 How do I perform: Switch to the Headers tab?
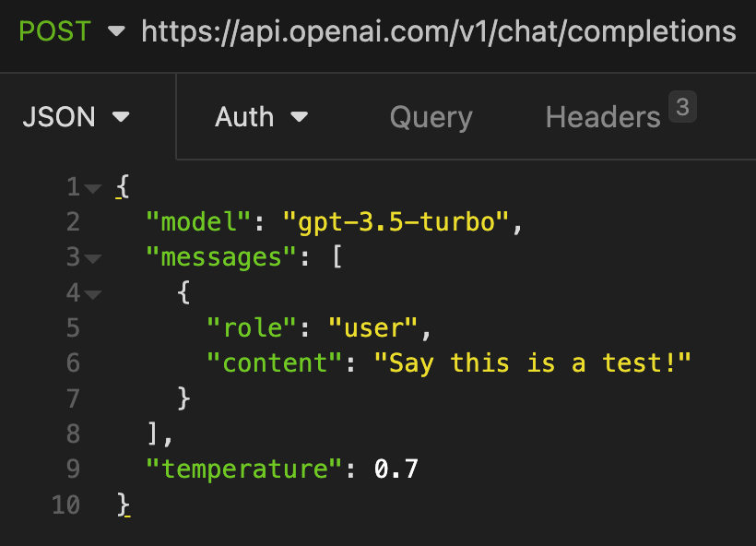click(x=603, y=117)
